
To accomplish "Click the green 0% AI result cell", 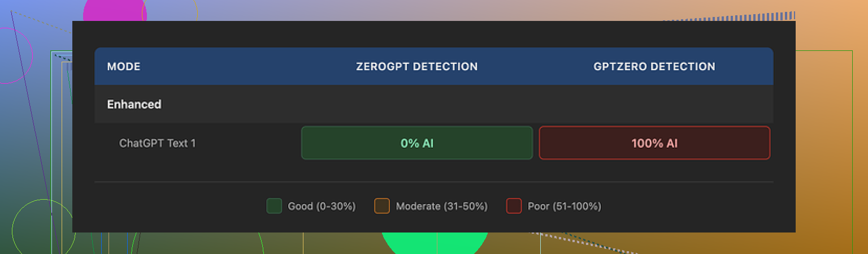I will coord(416,143).
